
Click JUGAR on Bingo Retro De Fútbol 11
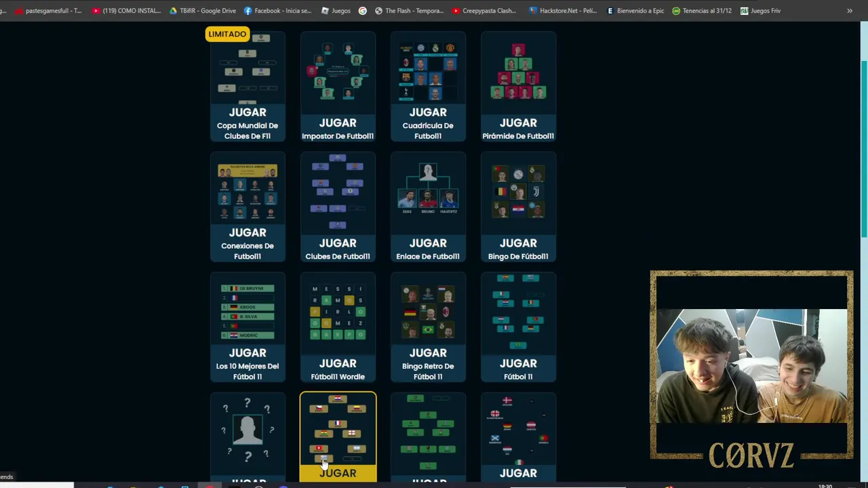(x=428, y=353)
